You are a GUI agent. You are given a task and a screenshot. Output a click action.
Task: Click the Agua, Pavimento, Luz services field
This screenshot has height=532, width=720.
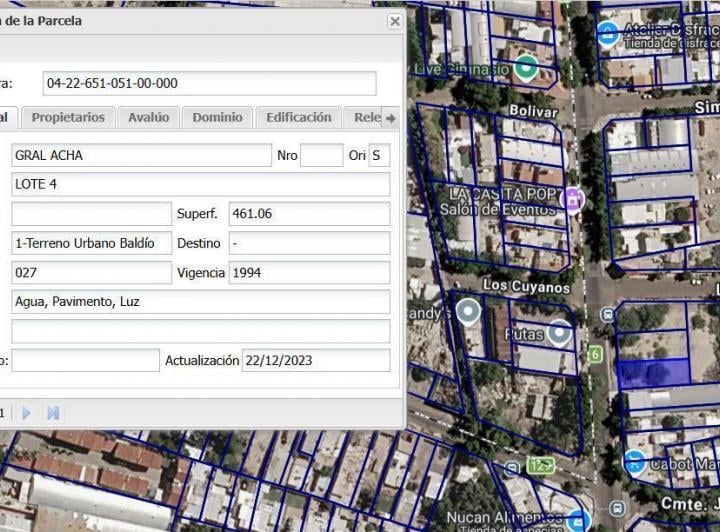(x=201, y=302)
